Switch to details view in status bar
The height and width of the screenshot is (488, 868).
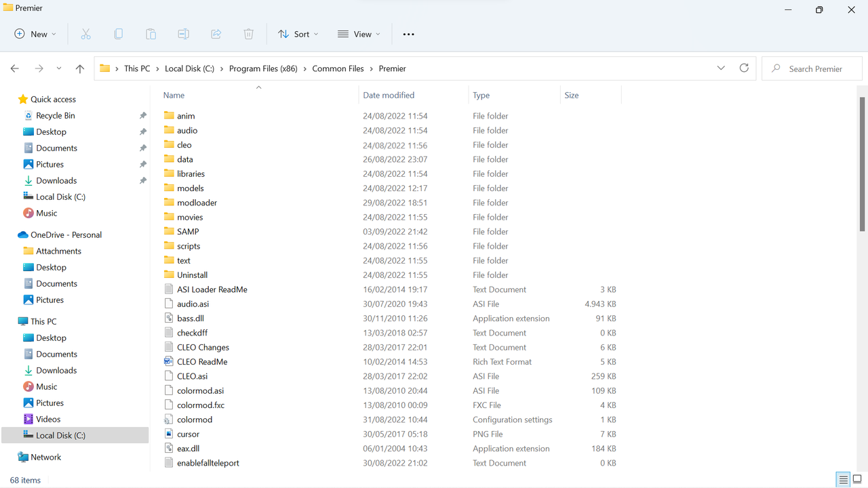pyautogui.click(x=843, y=480)
